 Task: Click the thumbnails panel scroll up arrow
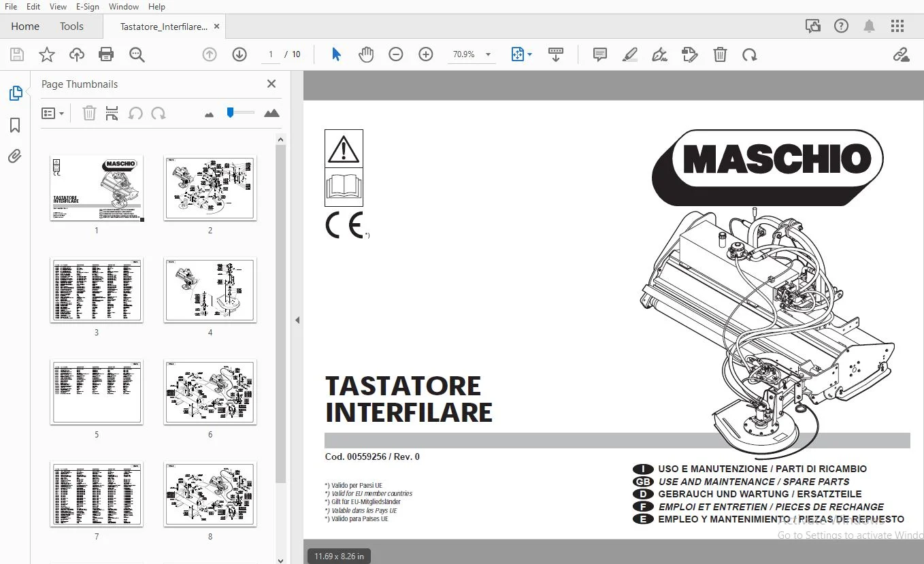click(280, 139)
